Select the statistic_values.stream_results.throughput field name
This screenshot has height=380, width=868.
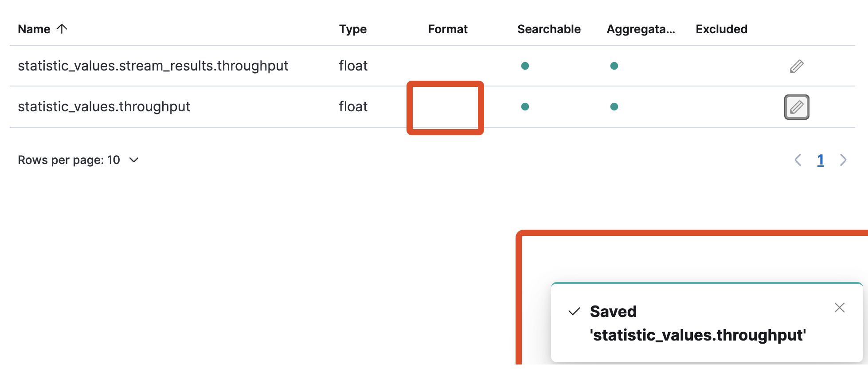[153, 66]
